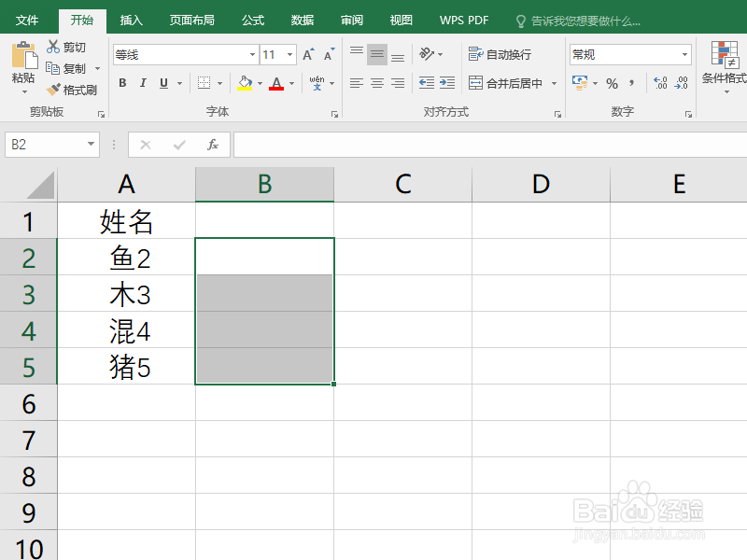Align text to middle of cell

click(x=377, y=54)
